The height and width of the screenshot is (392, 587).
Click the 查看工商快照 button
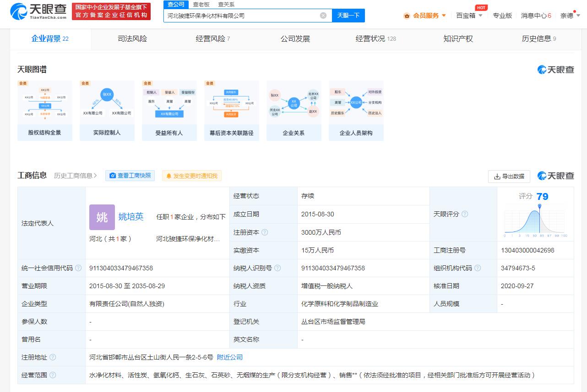[130, 176]
